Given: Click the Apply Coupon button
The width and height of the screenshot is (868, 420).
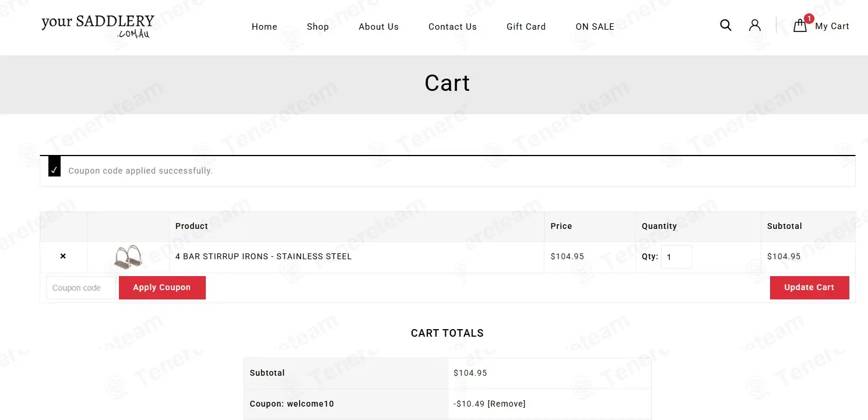Looking at the screenshot, I should pyautogui.click(x=162, y=288).
